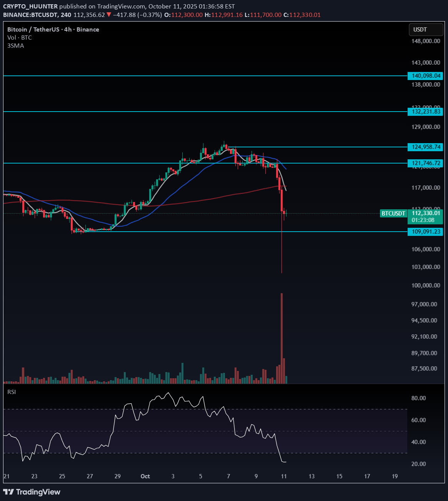Click the 124,958.74 price line label
The width and height of the screenshot is (448, 501).
(x=425, y=147)
